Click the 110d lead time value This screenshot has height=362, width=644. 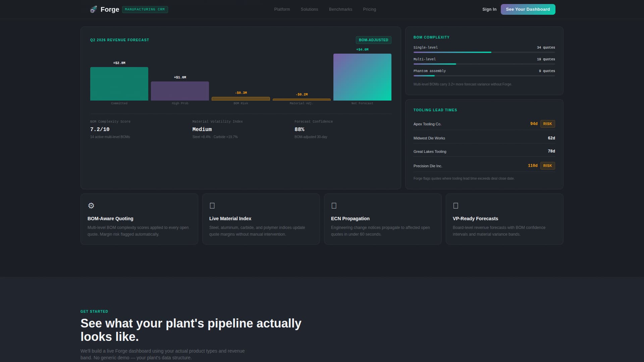point(533,166)
